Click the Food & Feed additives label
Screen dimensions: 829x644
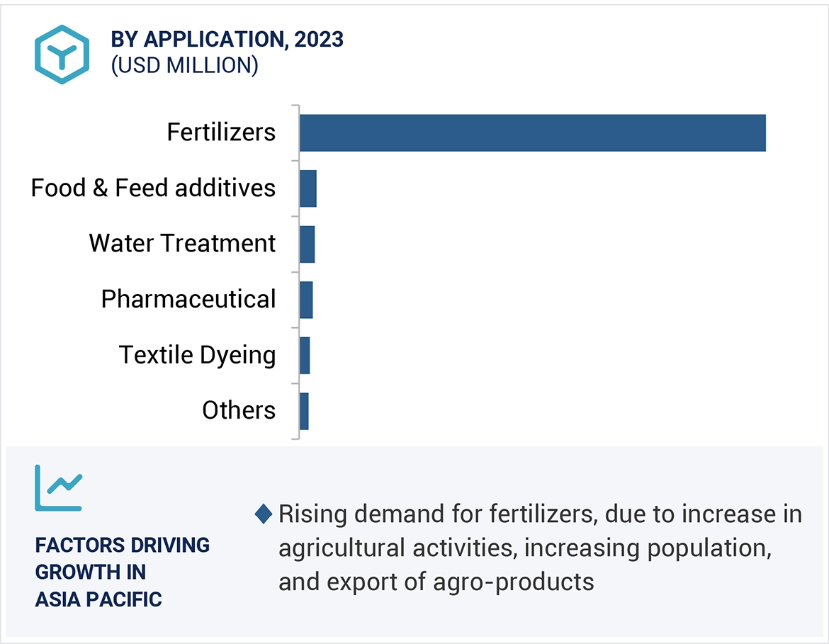(x=153, y=188)
